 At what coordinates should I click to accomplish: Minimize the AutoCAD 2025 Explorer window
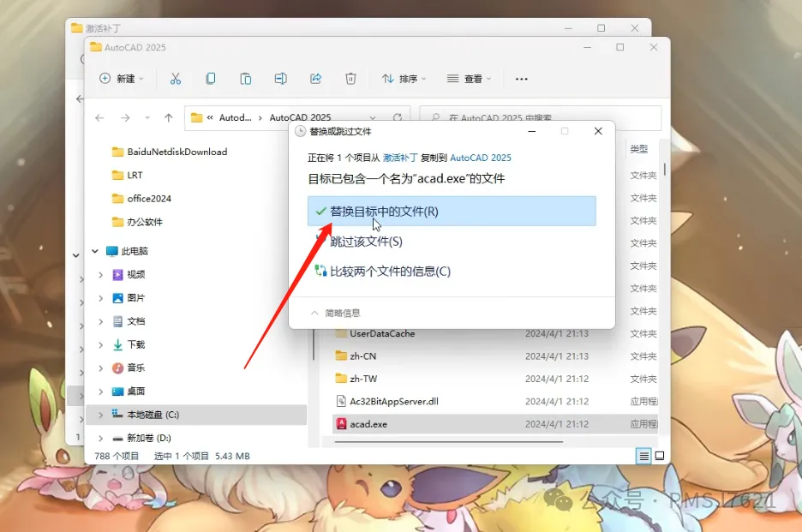(587, 47)
